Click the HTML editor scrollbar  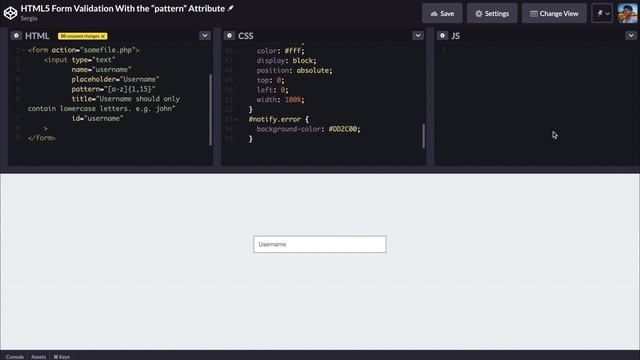pos(211,109)
